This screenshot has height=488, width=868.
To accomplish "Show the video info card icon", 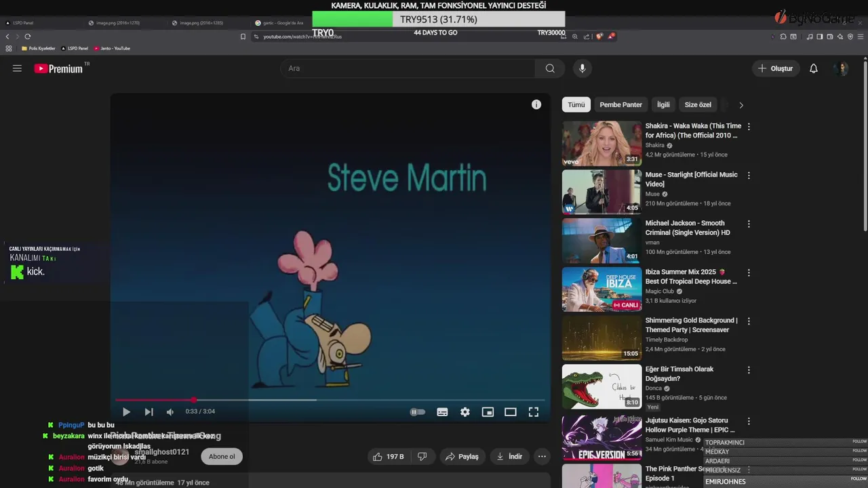I will [x=536, y=104].
